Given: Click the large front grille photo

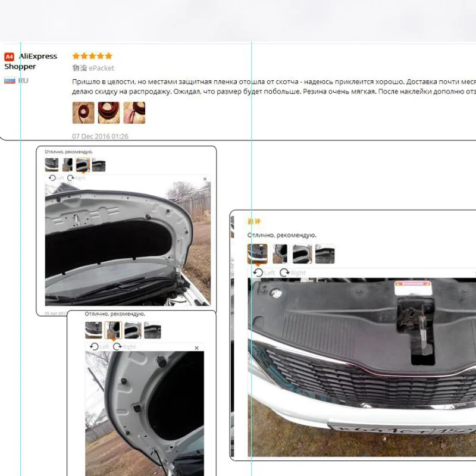Looking at the screenshot, I should click(362, 367).
